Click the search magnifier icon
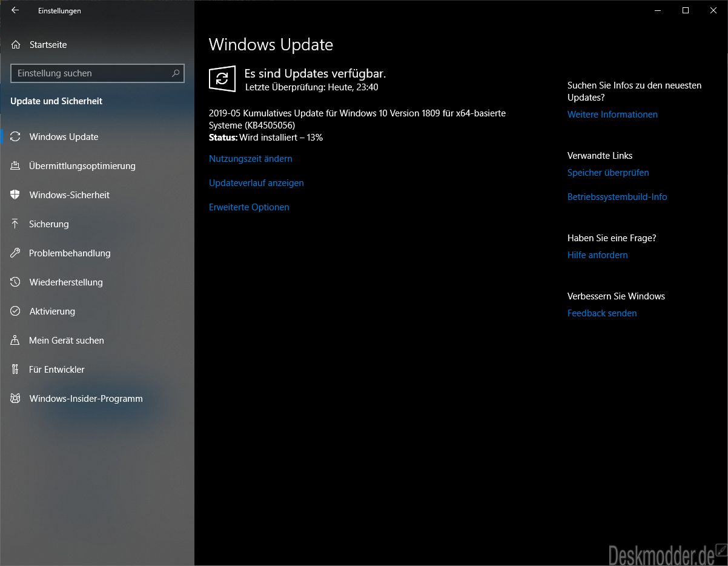This screenshot has height=566, width=728. [x=176, y=73]
